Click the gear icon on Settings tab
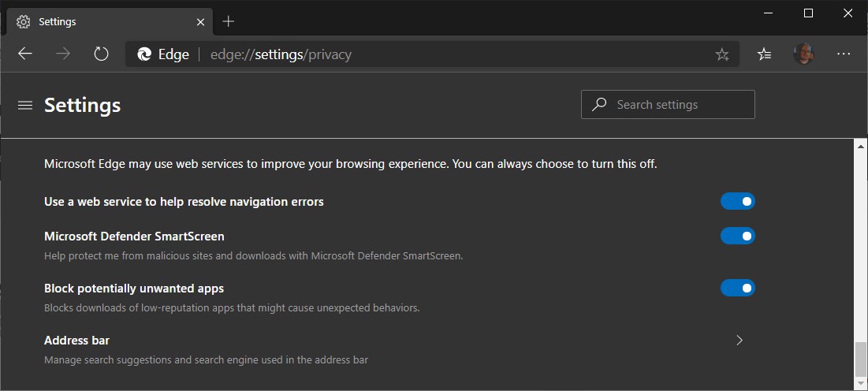 [x=23, y=21]
